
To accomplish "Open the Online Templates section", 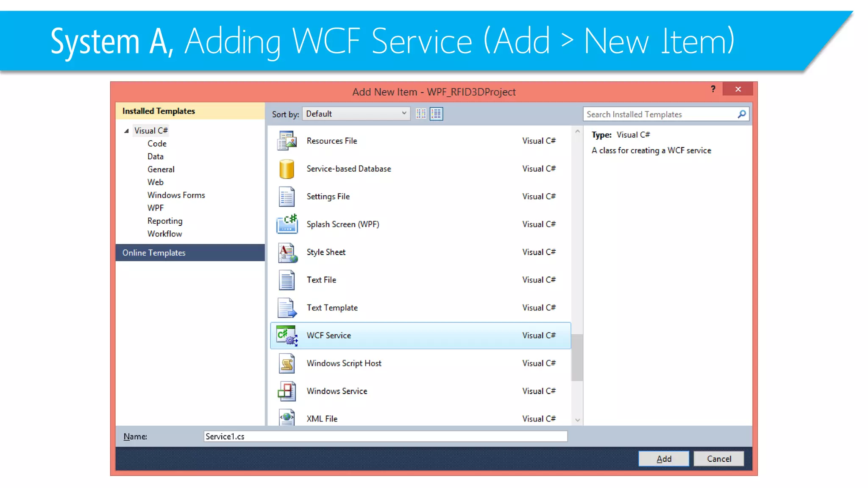I will [x=190, y=252].
